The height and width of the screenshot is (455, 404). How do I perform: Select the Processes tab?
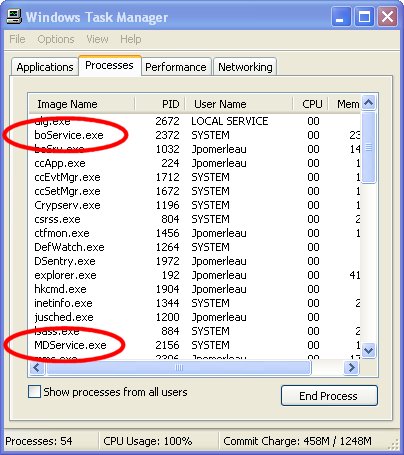click(x=109, y=65)
